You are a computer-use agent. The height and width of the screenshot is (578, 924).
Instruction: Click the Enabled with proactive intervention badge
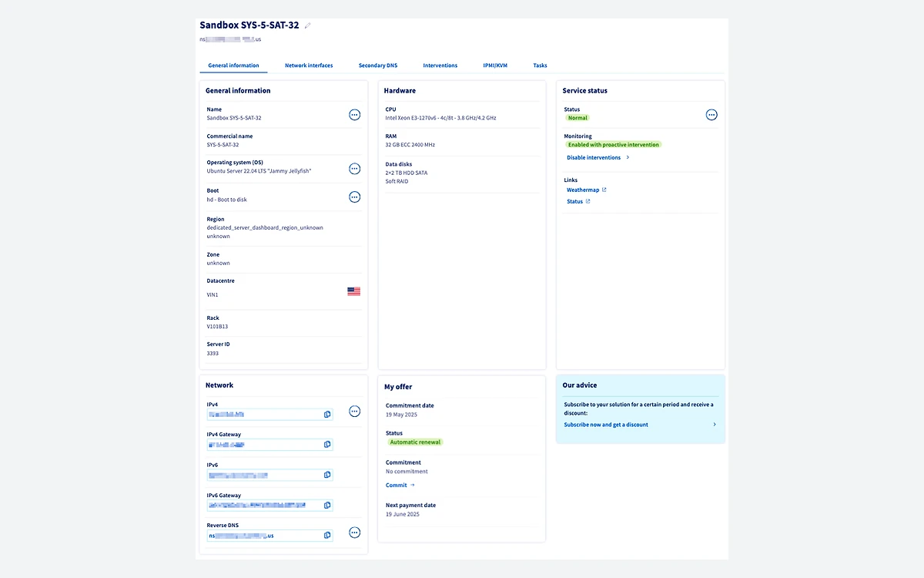point(614,144)
